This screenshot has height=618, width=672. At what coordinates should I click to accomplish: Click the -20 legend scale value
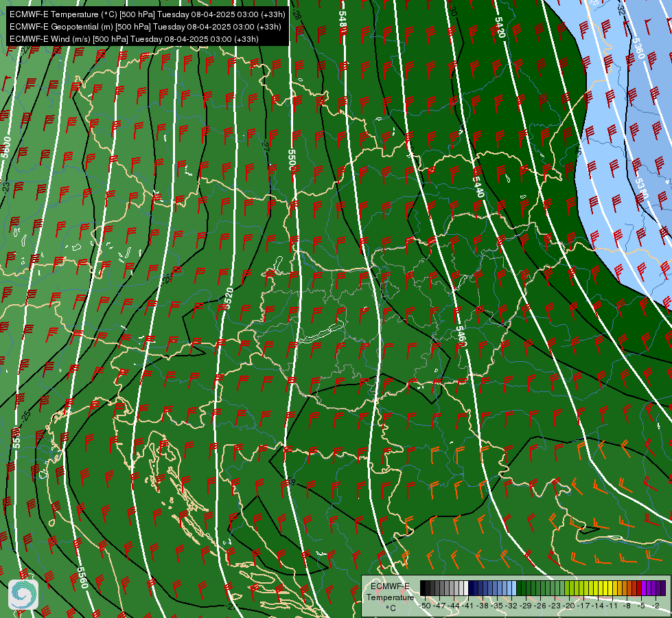pyautogui.click(x=570, y=606)
